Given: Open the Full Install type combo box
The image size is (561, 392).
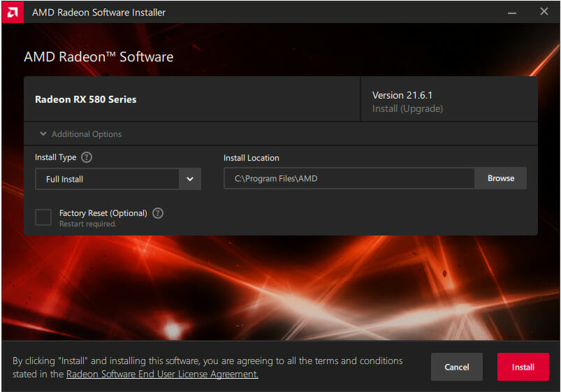Looking at the screenshot, I should pos(108,179).
